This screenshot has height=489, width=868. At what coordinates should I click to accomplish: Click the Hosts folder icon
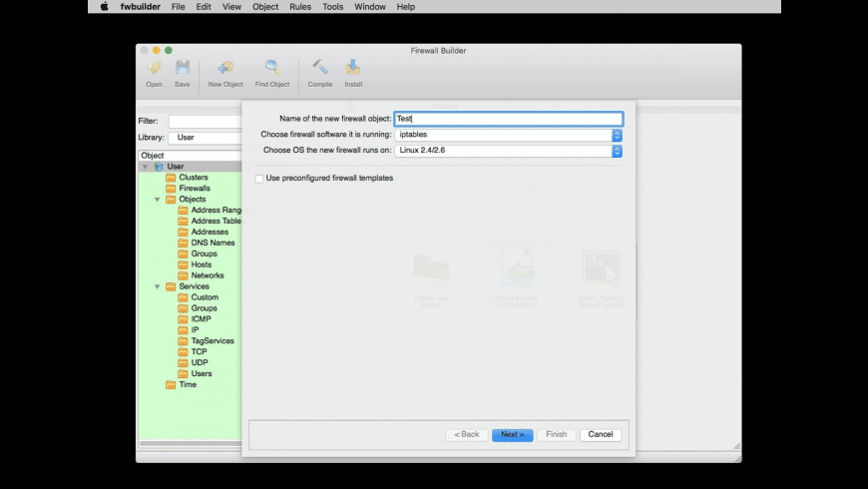[183, 264]
